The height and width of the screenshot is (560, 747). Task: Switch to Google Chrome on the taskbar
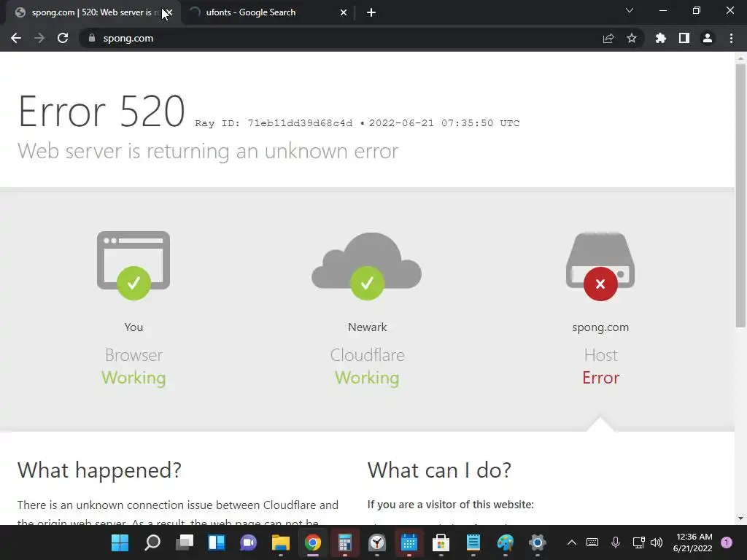[x=312, y=542]
